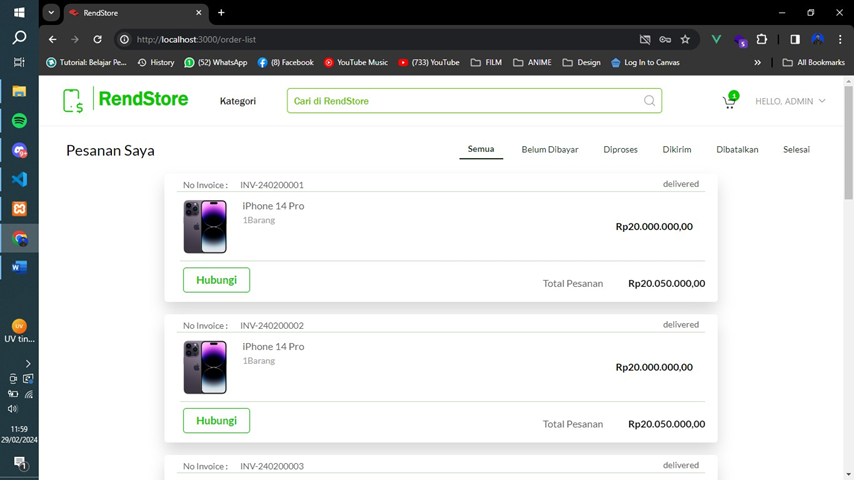Bookmark this page with the star icon
This screenshot has height=480, width=854.
tap(685, 39)
